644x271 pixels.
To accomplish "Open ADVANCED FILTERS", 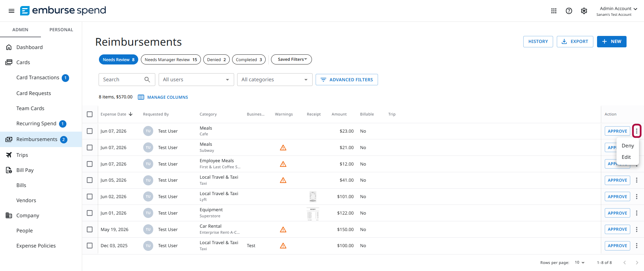I will [x=346, y=80].
